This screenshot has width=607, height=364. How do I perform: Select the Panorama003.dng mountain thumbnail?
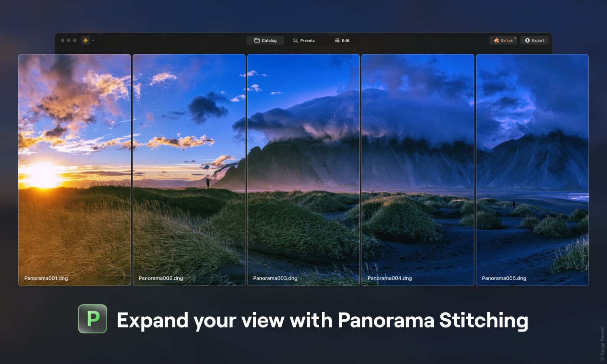point(303,170)
